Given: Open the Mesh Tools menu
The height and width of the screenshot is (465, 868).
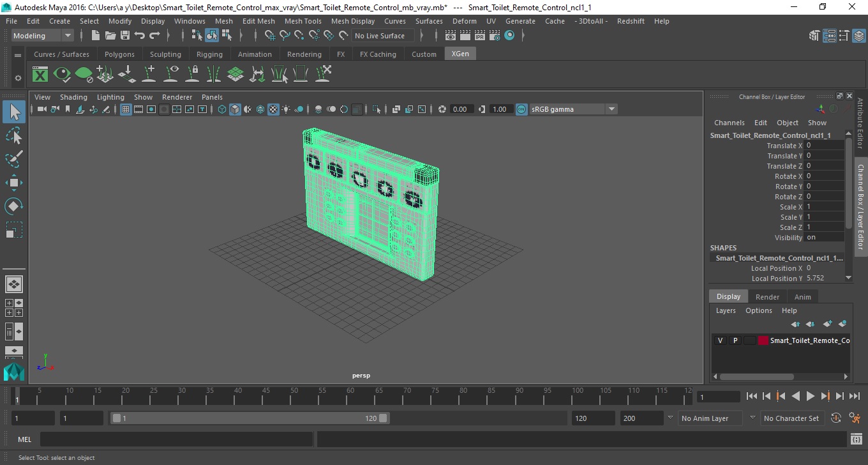Looking at the screenshot, I should (x=303, y=21).
